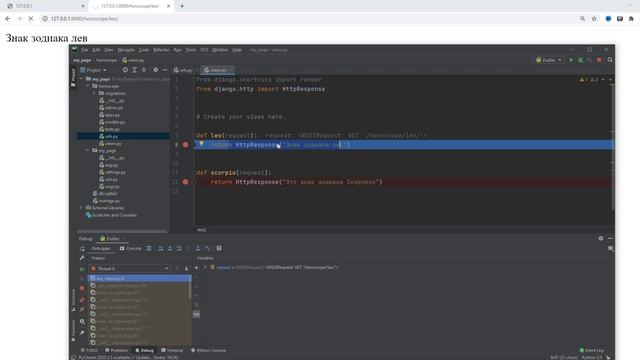Run the Zodiac configuration with green play icon
This screenshot has width=640, height=360.
tap(571, 60)
